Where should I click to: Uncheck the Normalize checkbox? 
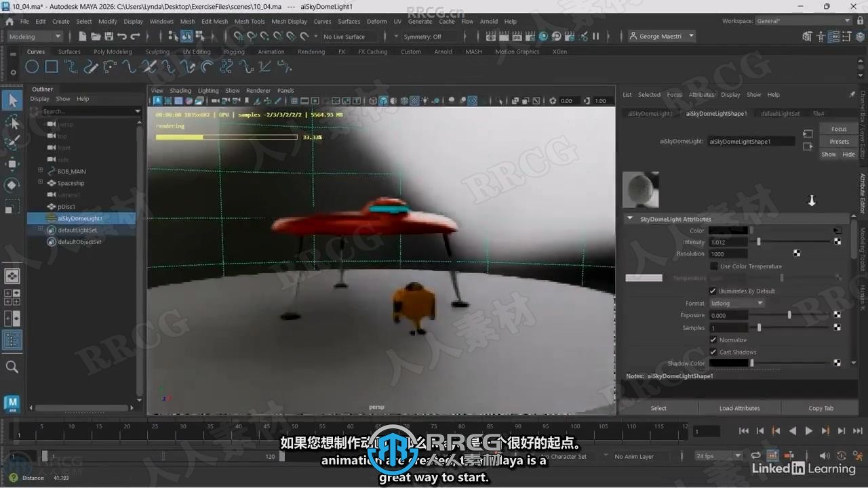point(713,340)
